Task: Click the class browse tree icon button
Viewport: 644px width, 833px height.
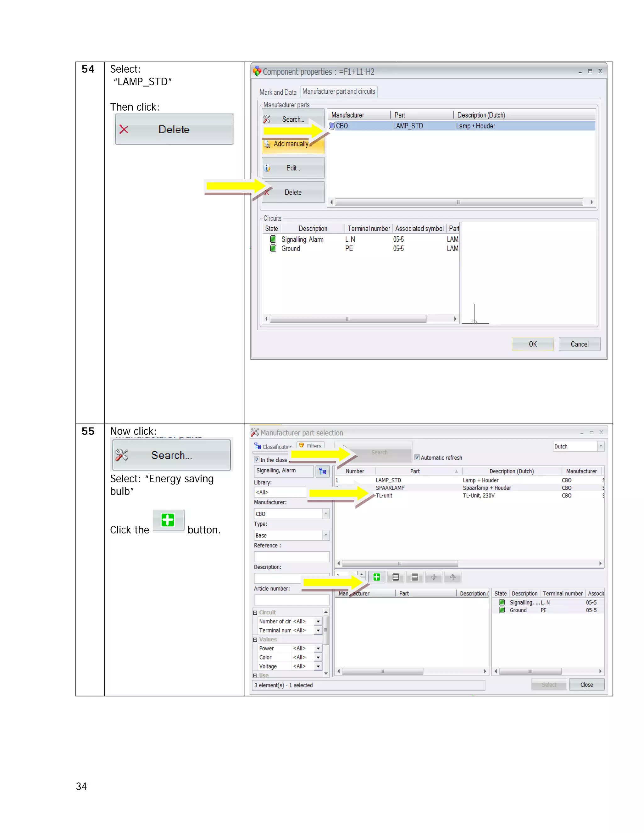Action: point(322,471)
